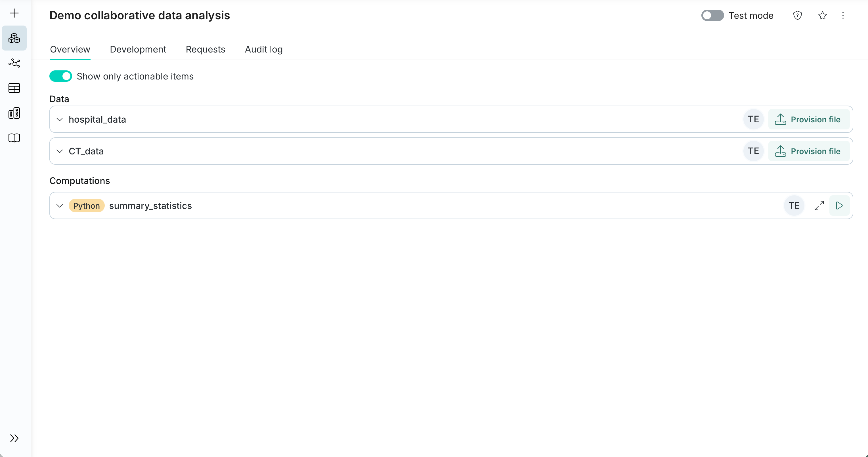Provision file for hospital_data

click(x=808, y=119)
